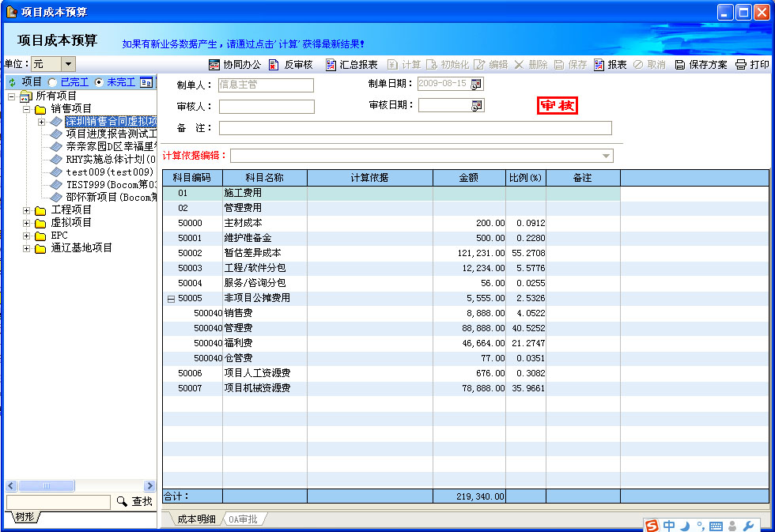Switch to the OA审批 tab
The image size is (775, 532).
[x=243, y=519]
